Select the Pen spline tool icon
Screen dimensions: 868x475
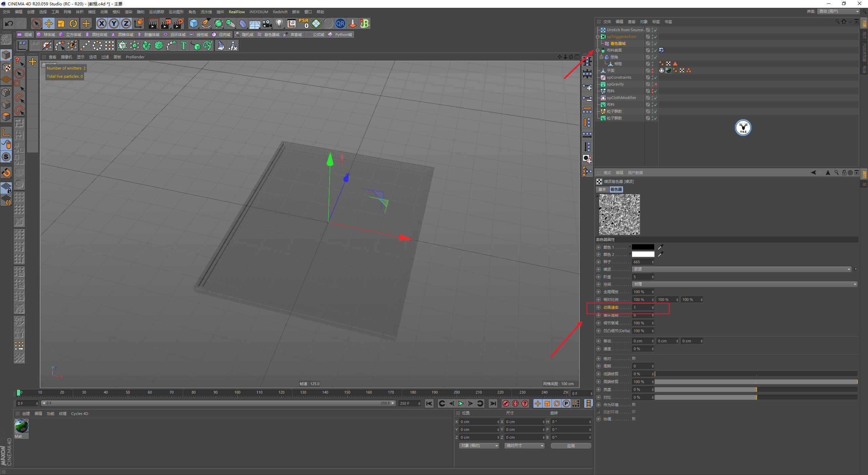tap(206, 23)
